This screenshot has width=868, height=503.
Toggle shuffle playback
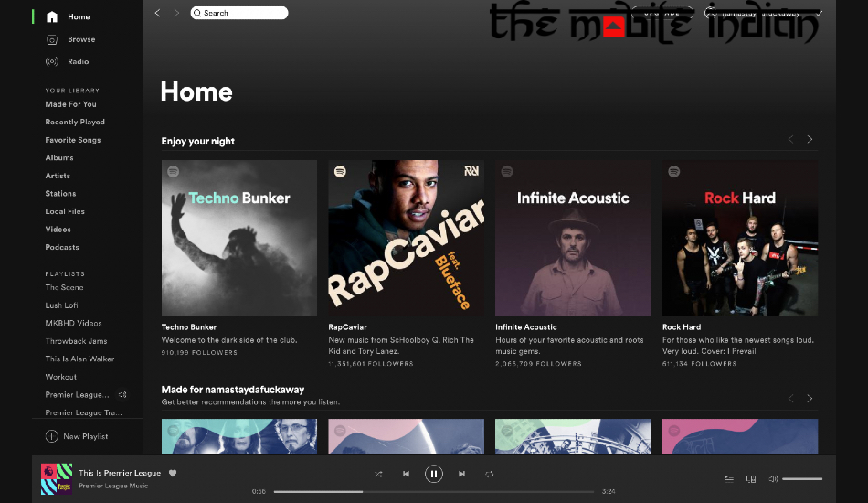coord(378,475)
